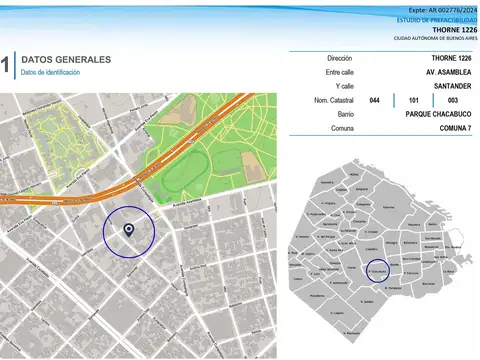Click the 'Barracas' district on the Buenos Aires map
Screen dimensions: 480x360
coord(428,284)
